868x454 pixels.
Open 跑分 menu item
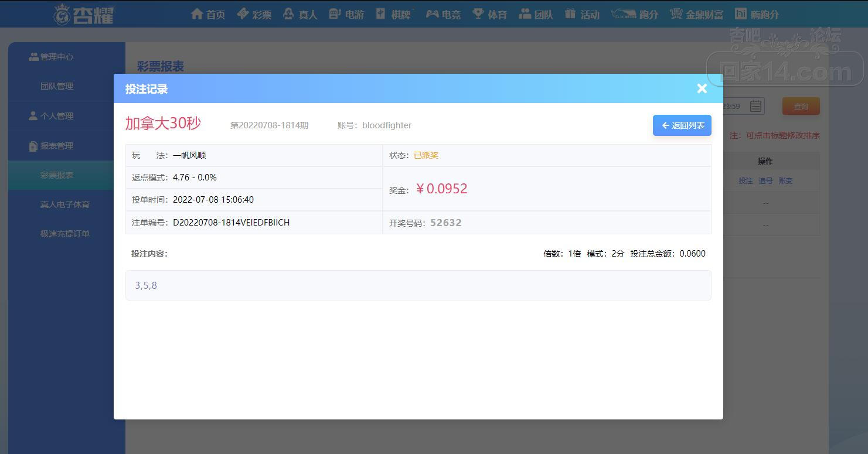point(649,15)
